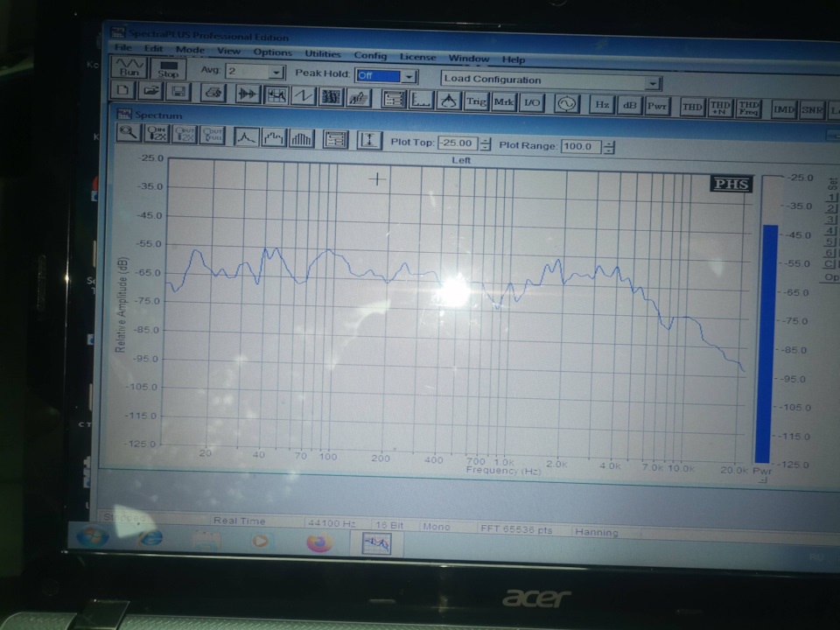Open the Config menu

370,56
